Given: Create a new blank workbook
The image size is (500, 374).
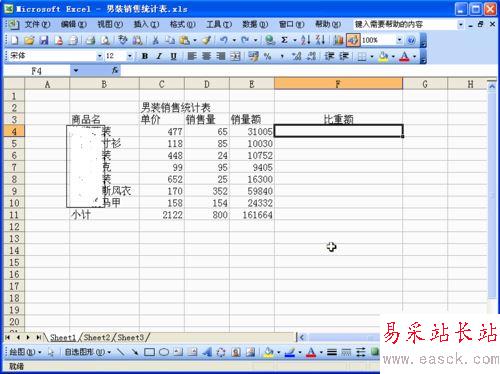Looking at the screenshot, I should point(15,40).
